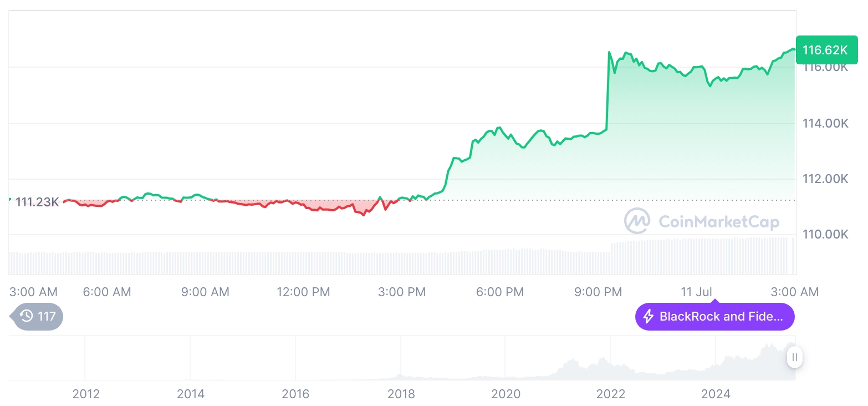
Task: Click the CoinMarketCap watermark text
Action: [718, 222]
